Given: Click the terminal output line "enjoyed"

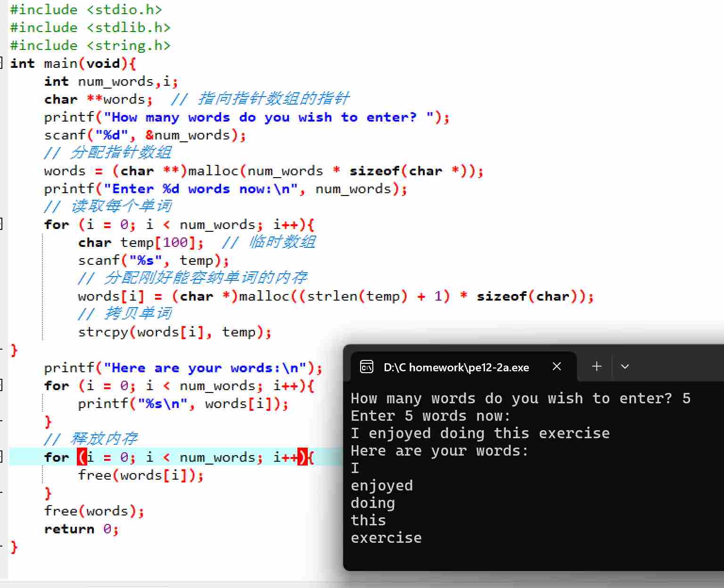Looking at the screenshot, I should click(x=382, y=486).
